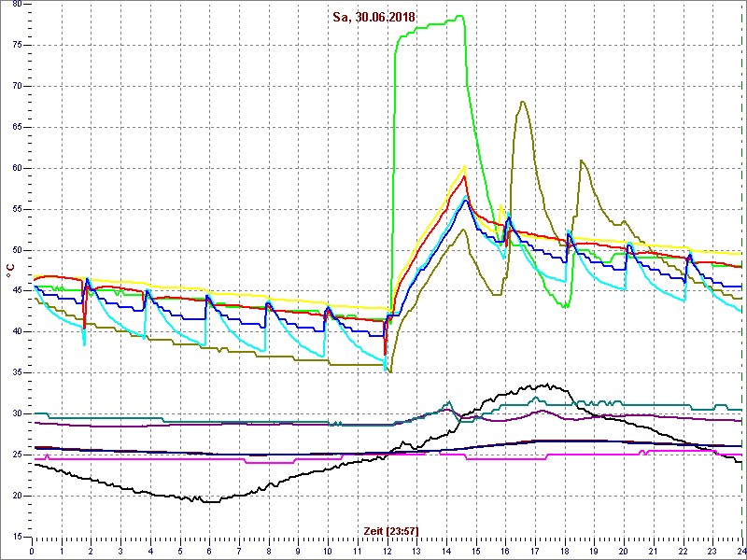The height and width of the screenshot is (560, 747).
Task: Click hour 8 on the time axis
Action: point(269,550)
